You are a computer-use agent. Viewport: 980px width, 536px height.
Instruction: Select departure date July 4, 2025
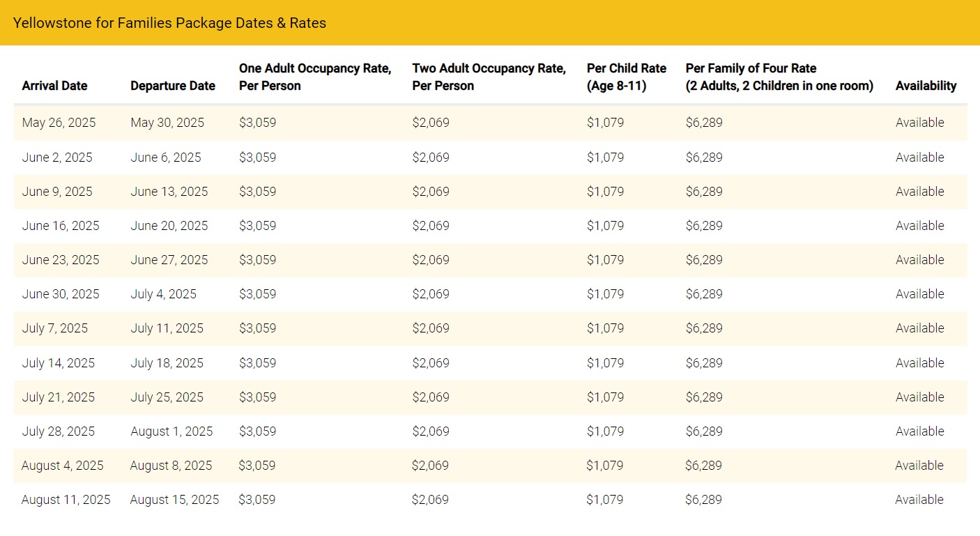coord(164,294)
